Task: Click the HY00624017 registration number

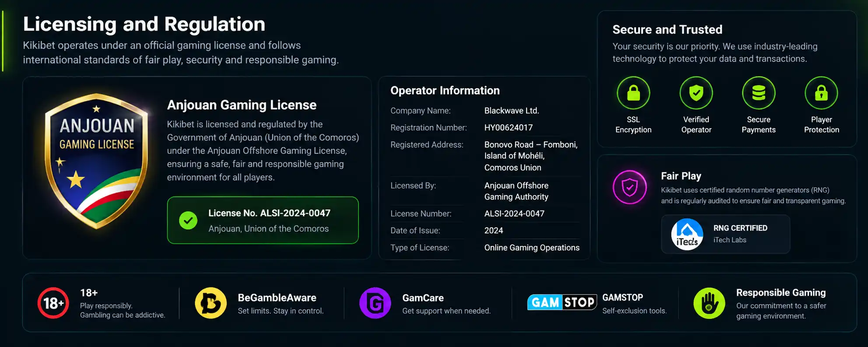Action: [509, 128]
